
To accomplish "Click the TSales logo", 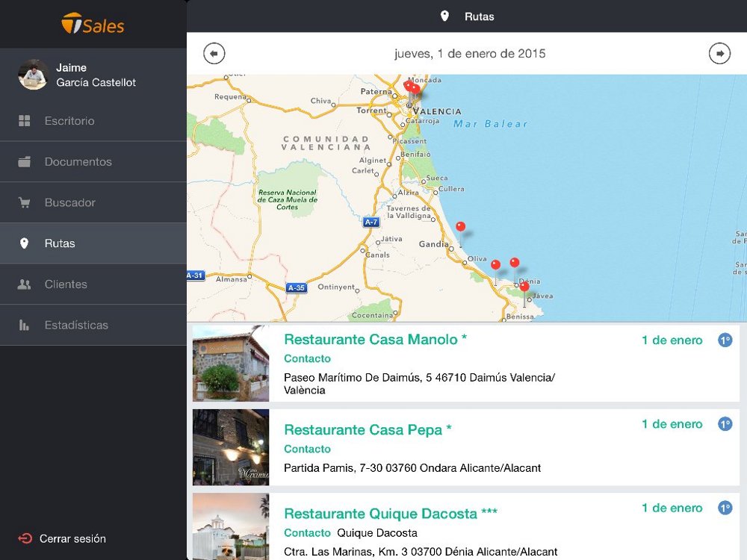I will pos(93,24).
